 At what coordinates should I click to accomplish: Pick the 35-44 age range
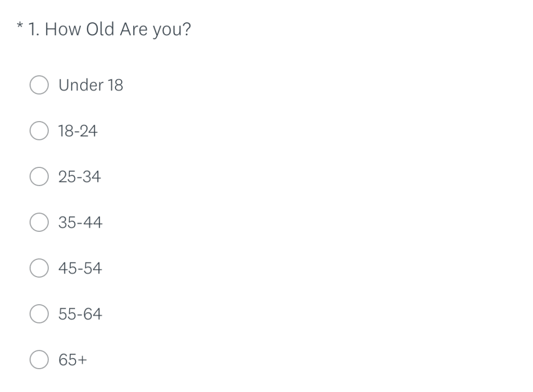click(39, 222)
